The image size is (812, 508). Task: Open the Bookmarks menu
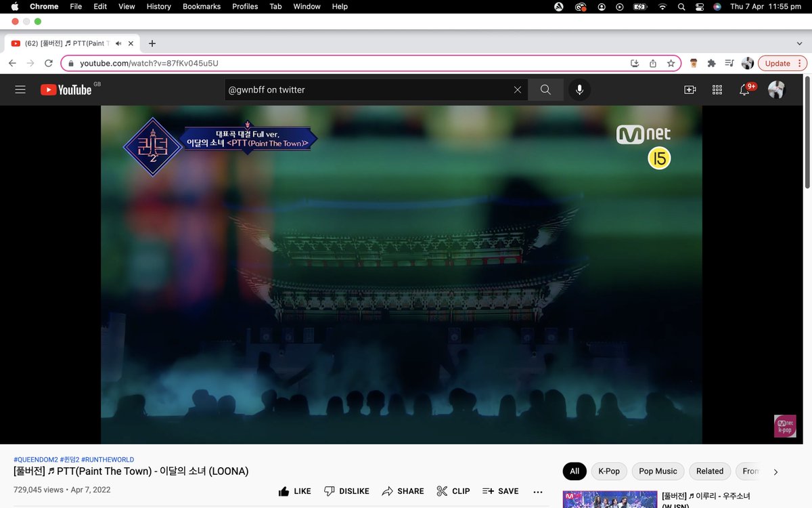click(202, 6)
